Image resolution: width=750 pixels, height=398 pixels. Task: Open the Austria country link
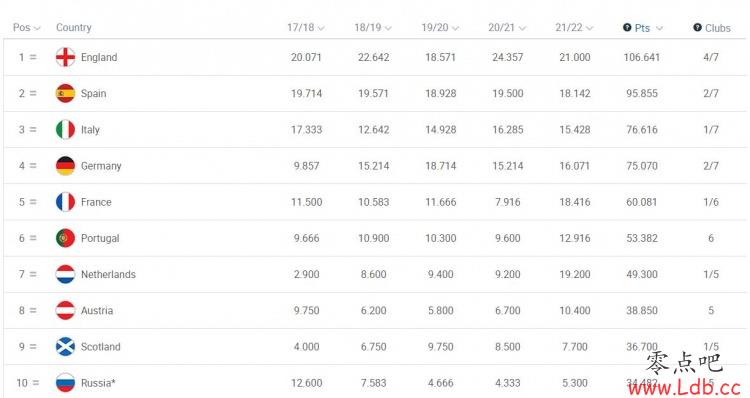pos(97,310)
